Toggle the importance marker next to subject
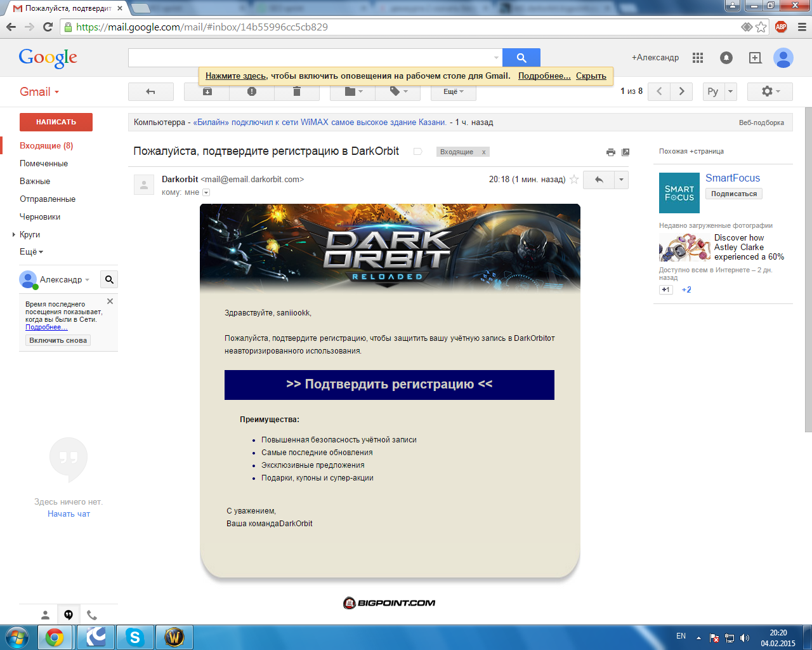The height and width of the screenshot is (650, 812). click(417, 152)
